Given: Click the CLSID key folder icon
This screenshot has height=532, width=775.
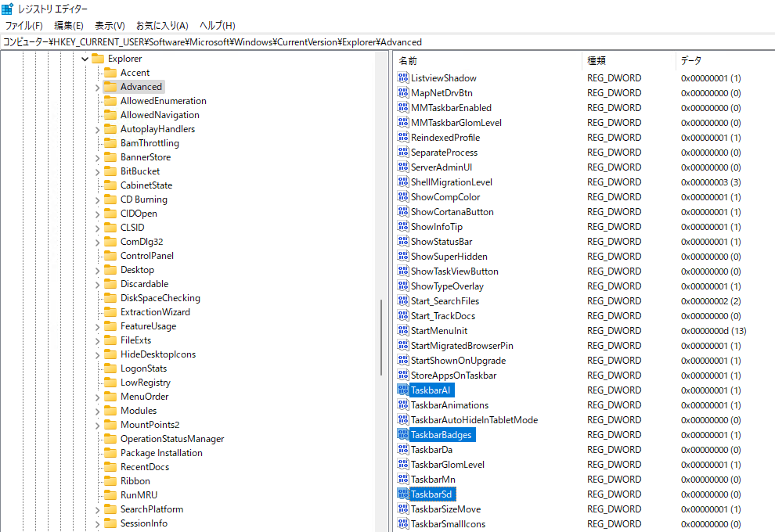Looking at the screenshot, I should (x=110, y=227).
